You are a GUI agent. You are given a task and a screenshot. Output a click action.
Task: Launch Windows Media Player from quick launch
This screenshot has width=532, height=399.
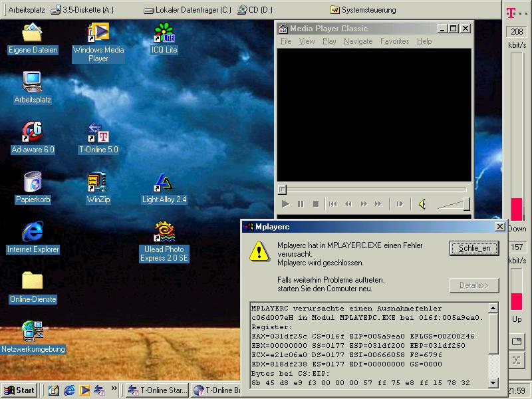pyautogui.click(x=84, y=390)
